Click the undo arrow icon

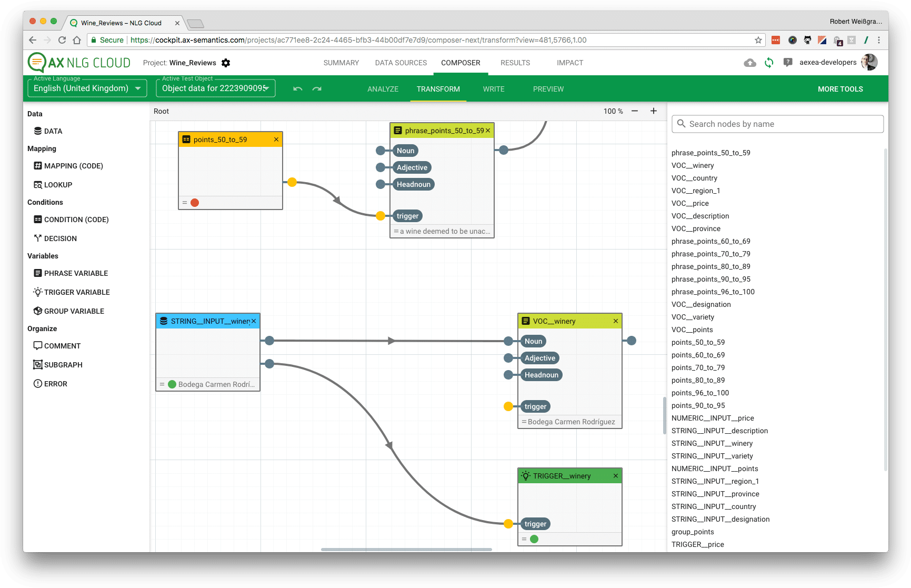coord(298,89)
